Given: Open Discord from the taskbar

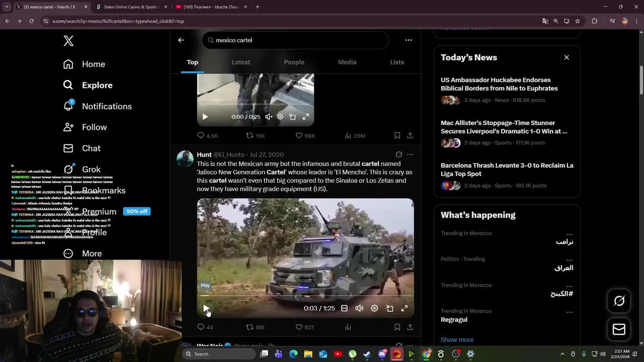Looking at the screenshot, I should 382,354.
